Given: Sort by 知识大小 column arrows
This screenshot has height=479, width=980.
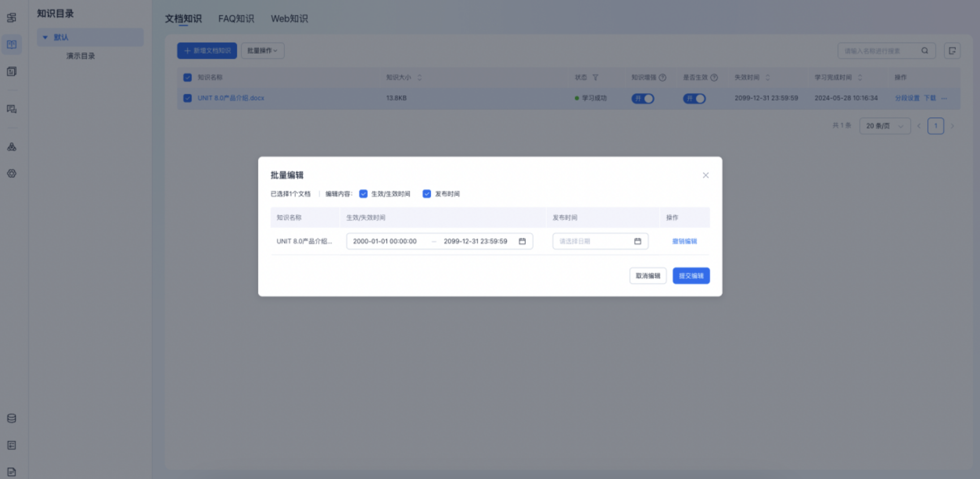Looking at the screenshot, I should [420, 77].
